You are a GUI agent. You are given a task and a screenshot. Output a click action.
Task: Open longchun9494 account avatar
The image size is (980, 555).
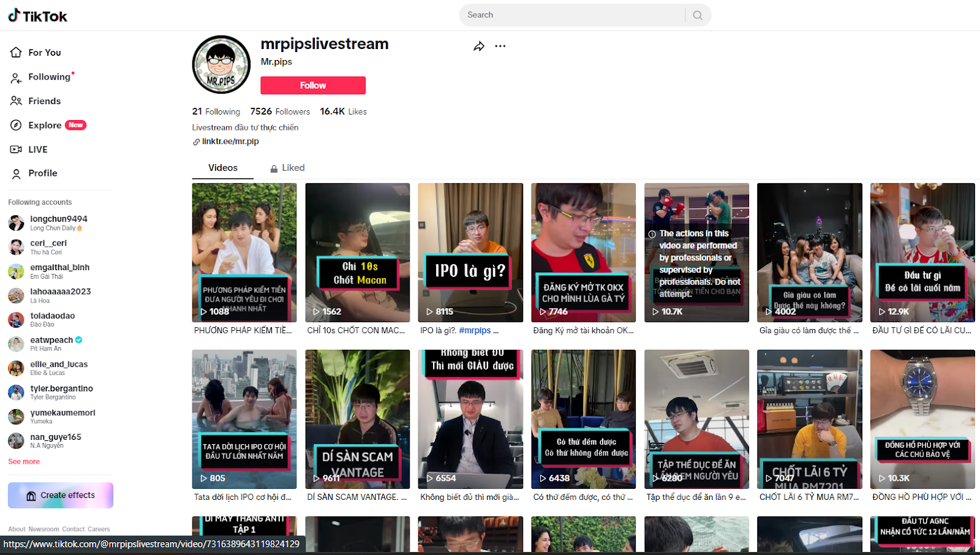pos(17,223)
